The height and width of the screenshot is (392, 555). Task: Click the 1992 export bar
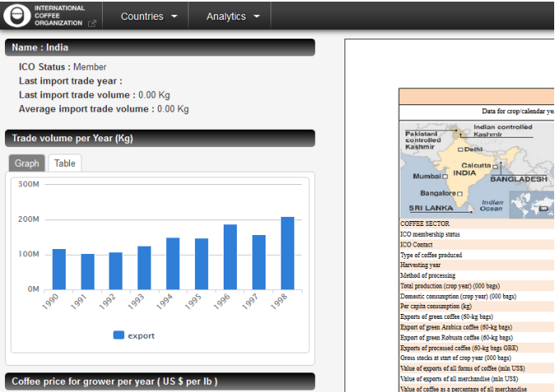pyautogui.click(x=116, y=271)
